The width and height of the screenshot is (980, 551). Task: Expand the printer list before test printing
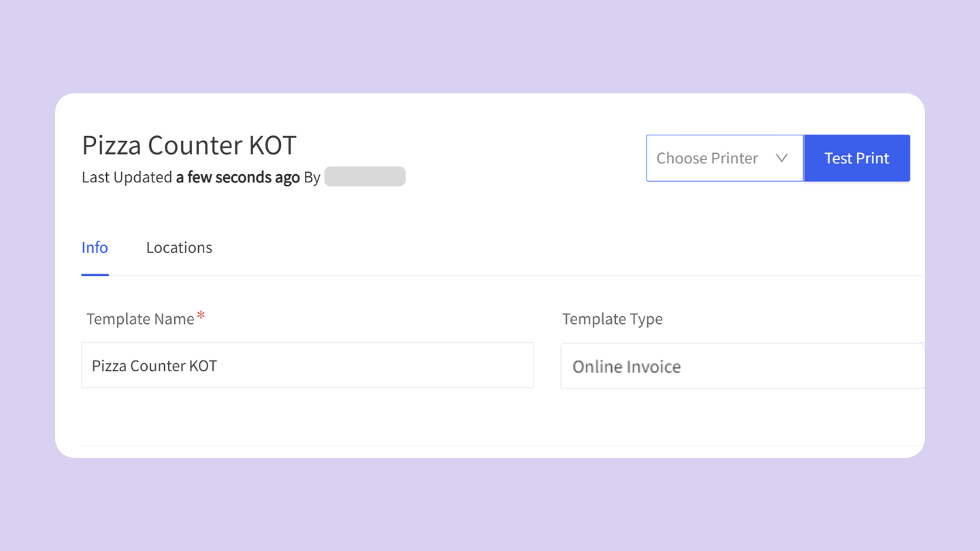[x=724, y=157]
